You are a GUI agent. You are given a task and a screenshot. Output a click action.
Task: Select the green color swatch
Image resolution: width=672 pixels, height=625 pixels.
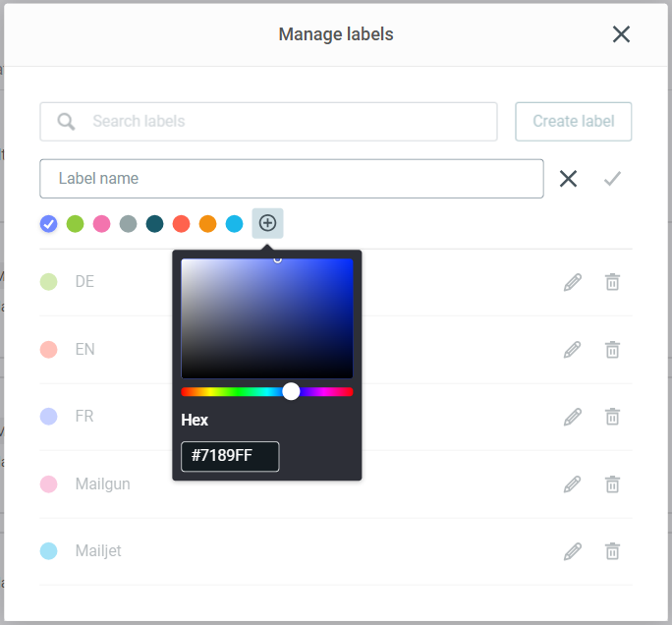pos(75,224)
